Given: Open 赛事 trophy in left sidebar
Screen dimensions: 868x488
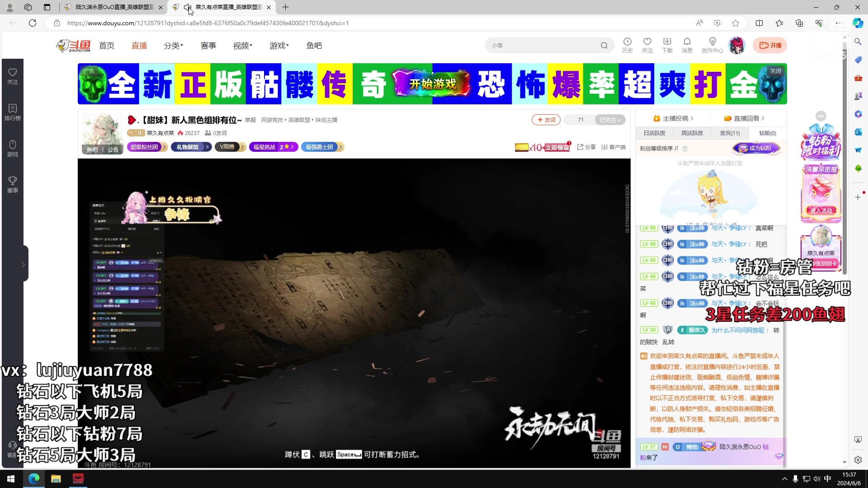Looking at the screenshot, I should coord(13,185).
